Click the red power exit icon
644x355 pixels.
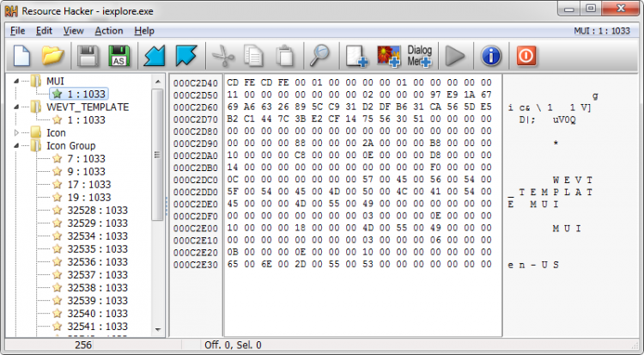point(526,56)
